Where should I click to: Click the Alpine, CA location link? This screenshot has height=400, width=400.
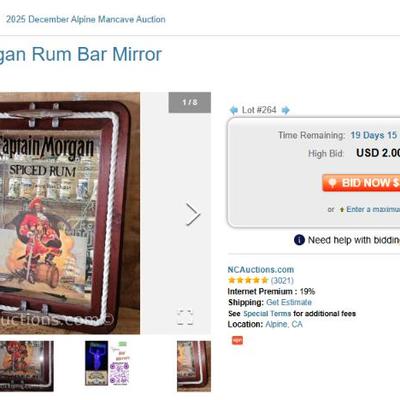(284, 324)
